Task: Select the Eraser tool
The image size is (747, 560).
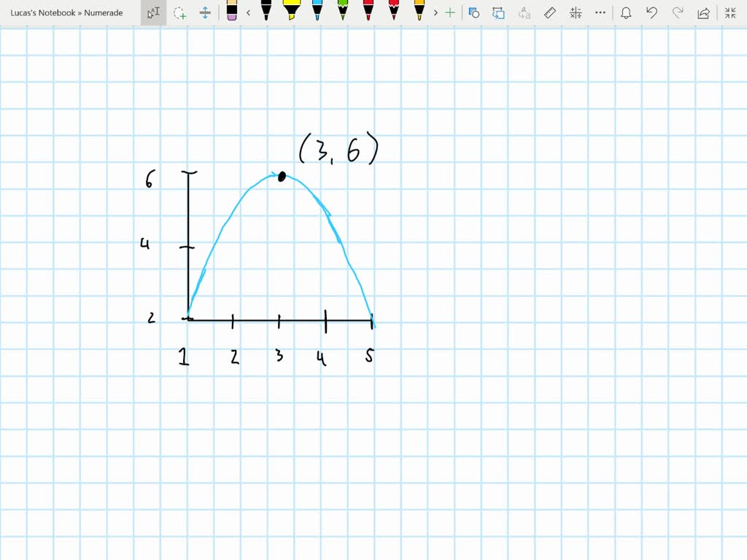Action: click(x=231, y=12)
